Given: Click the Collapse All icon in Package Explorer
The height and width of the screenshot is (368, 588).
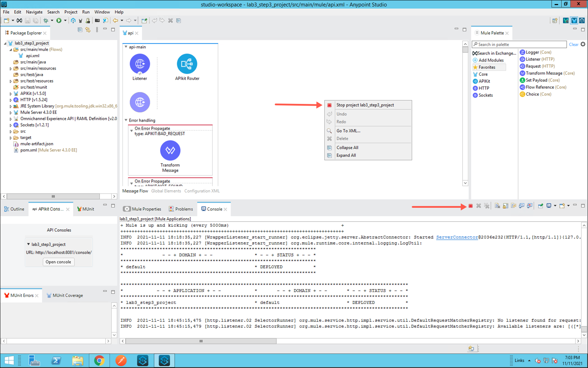Looking at the screenshot, I should coord(80,30).
